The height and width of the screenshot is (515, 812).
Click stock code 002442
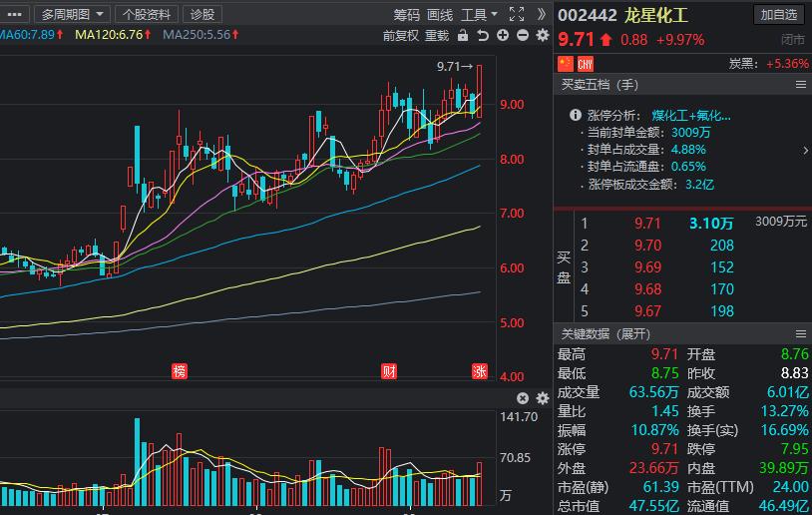[x=588, y=15]
